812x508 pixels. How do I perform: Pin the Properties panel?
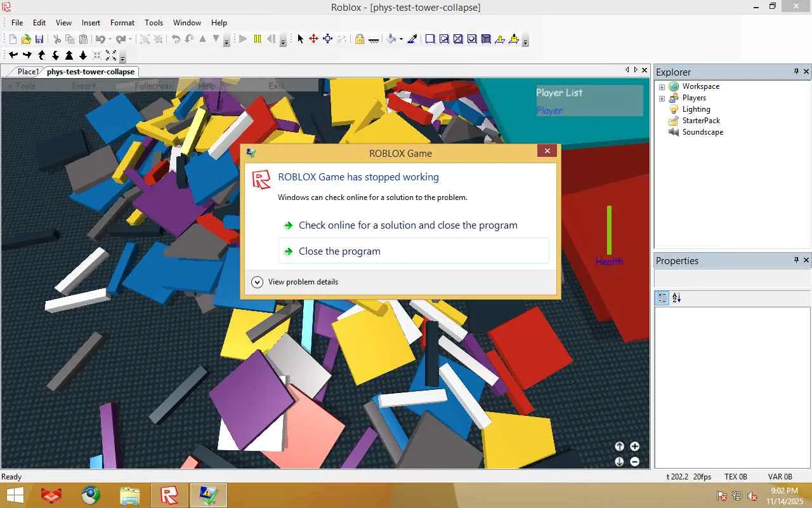tap(796, 260)
